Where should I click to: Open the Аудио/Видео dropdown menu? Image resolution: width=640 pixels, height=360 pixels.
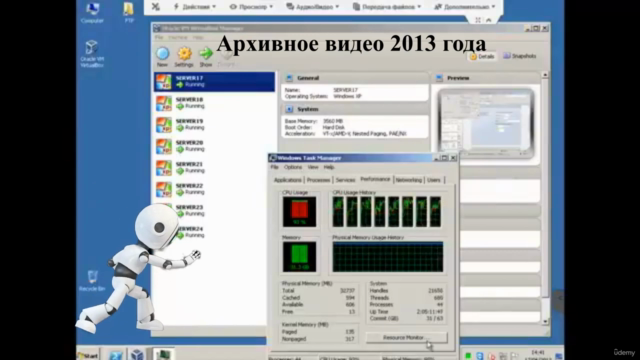(313, 7)
